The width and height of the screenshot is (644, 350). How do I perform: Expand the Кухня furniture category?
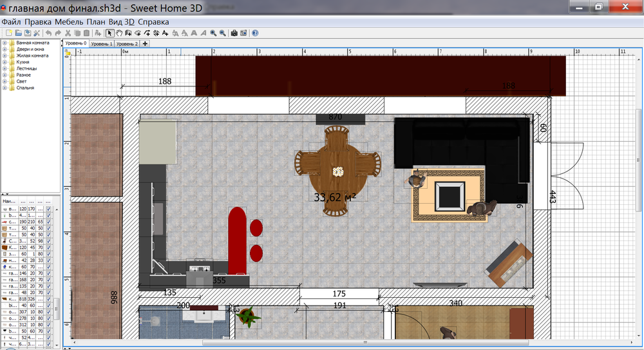click(5, 62)
